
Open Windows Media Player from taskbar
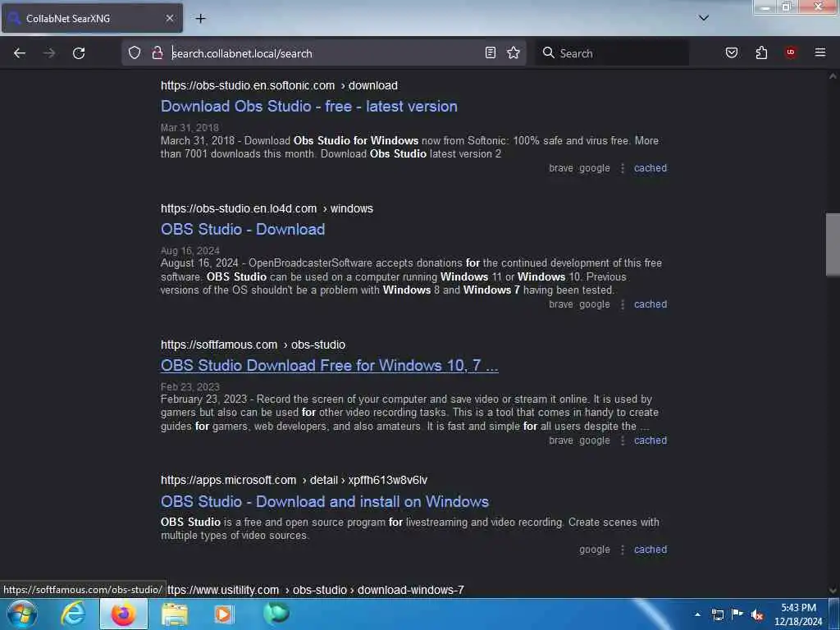(x=225, y=614)
